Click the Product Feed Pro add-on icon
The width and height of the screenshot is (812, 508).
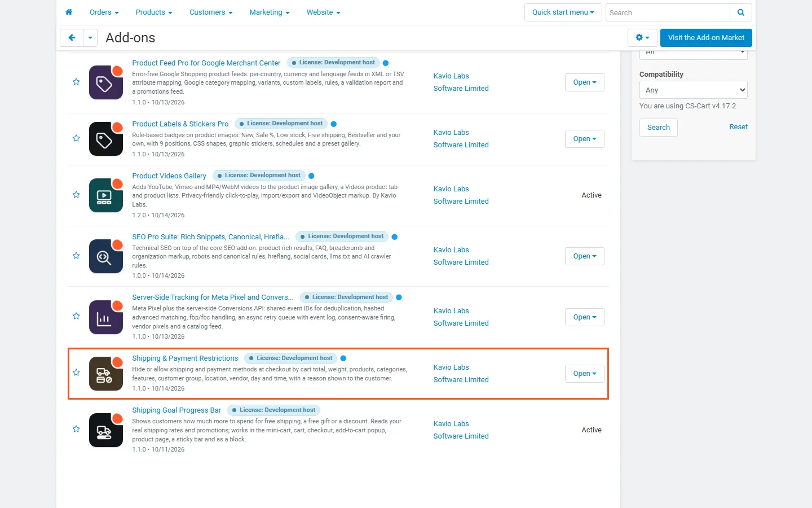pyautogui.click(x=106, y=82)
